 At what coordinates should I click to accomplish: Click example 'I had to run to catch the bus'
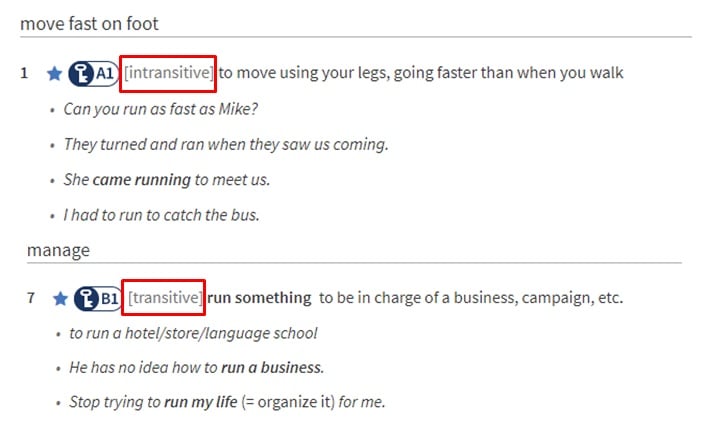click(x=160, y=215)
